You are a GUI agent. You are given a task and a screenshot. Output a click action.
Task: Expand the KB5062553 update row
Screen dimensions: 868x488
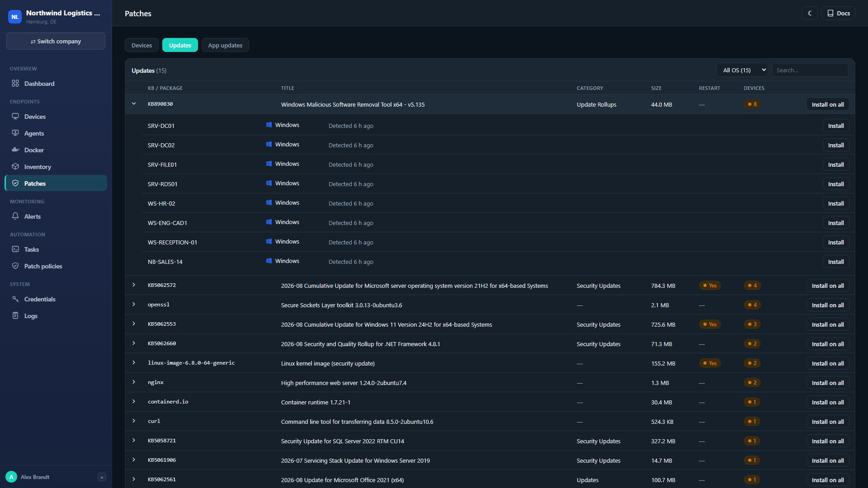click(x=134, y=324)
